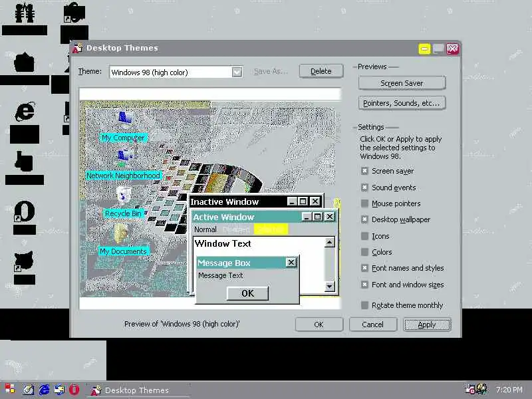Click My Computer icon in the theme preview
532x399 pixels.
[x=125, y=118]
